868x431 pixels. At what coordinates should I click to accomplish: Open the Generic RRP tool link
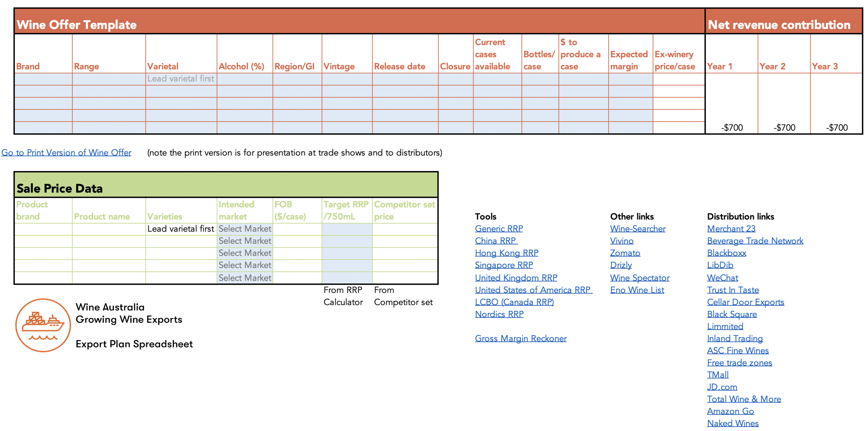click(x=499, y=229)
